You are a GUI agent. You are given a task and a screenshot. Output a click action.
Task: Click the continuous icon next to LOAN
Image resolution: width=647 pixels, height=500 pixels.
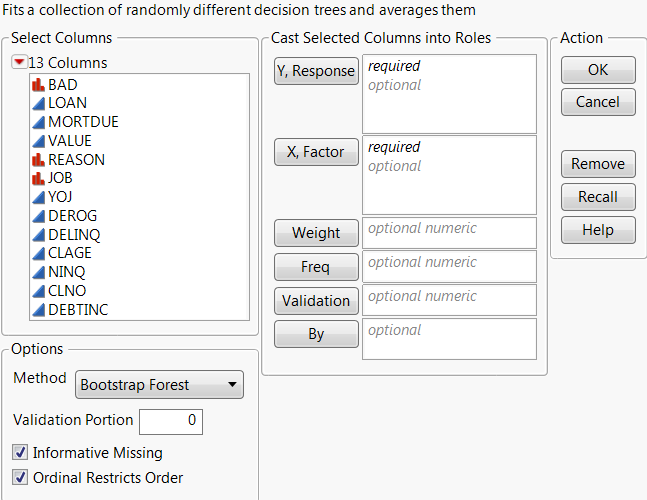pyautogui.click(x=38, y=103)
